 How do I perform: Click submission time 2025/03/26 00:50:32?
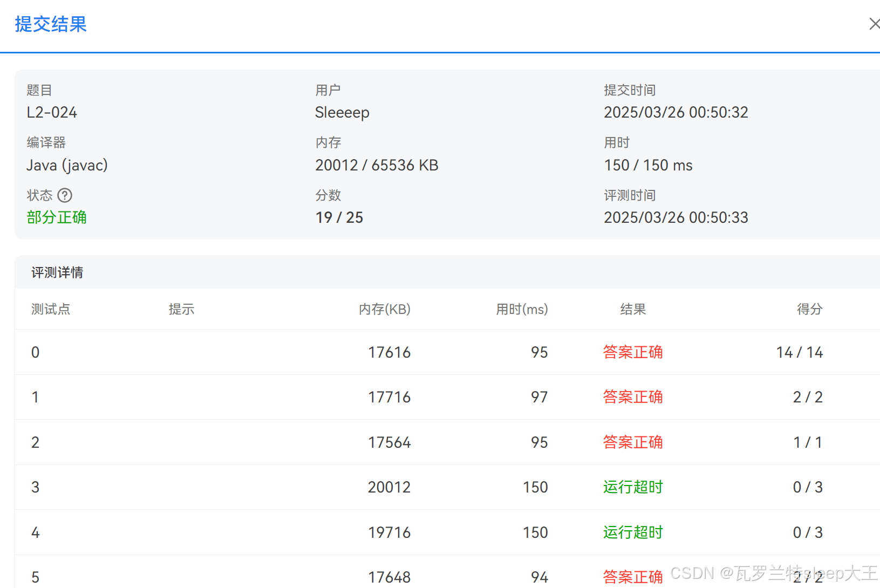click(676, 112)
